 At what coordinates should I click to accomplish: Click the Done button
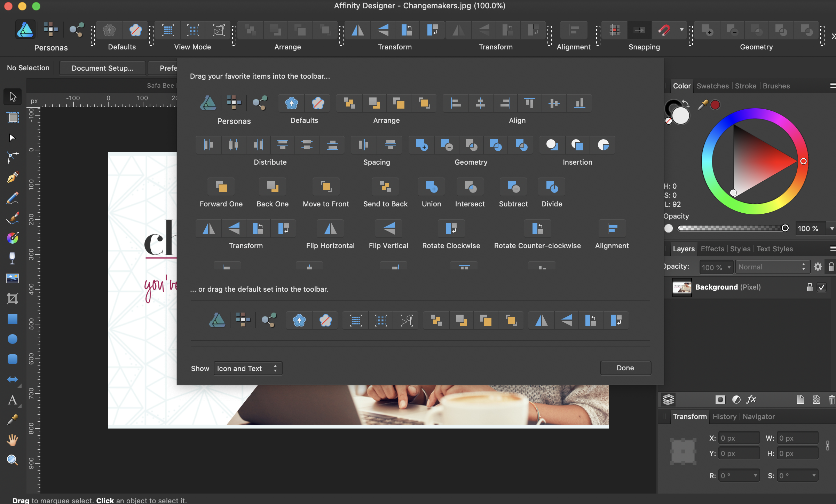tap(625, 368)
